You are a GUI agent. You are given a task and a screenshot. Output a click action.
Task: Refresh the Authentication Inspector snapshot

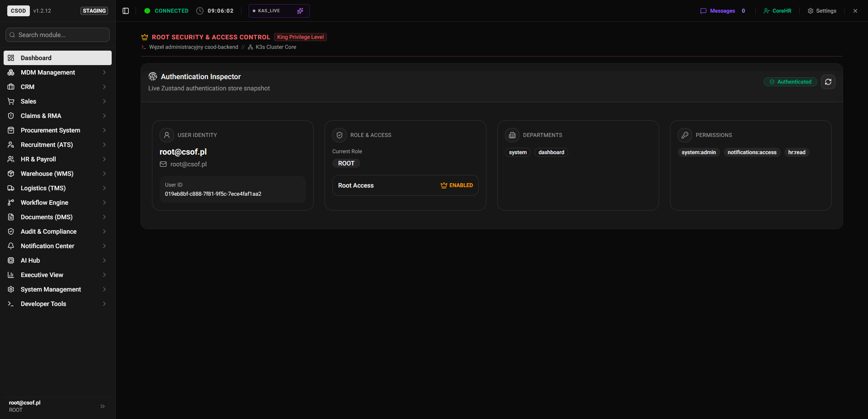(x=828, y=82)
